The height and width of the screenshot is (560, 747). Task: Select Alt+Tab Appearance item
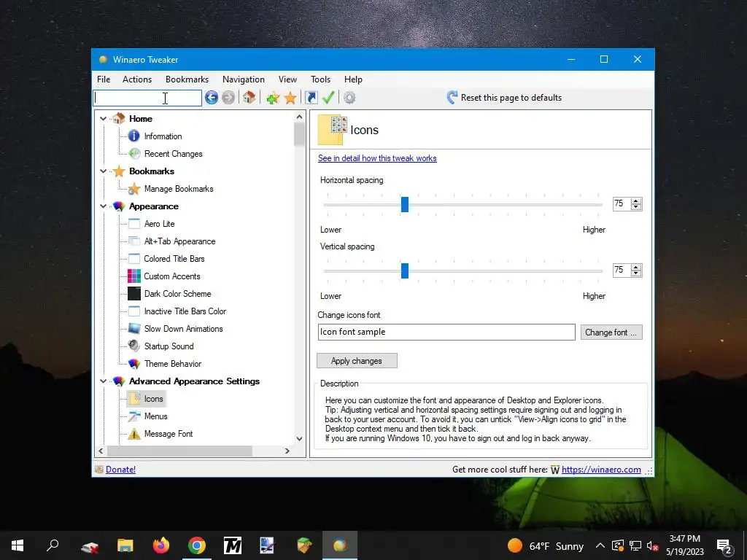[179, 241]
